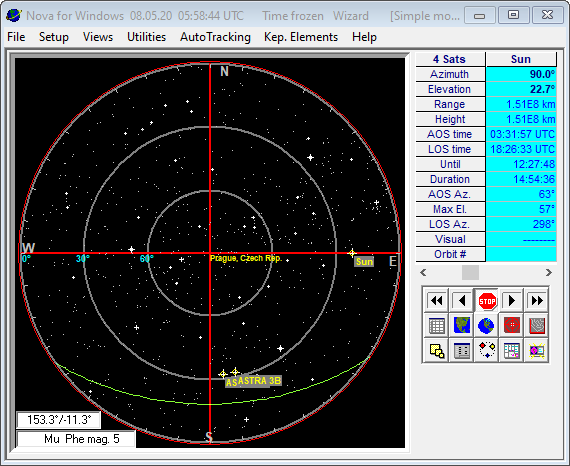Click the yellow stacked squares icon
The image size is (570, 466).
[437, 351]
